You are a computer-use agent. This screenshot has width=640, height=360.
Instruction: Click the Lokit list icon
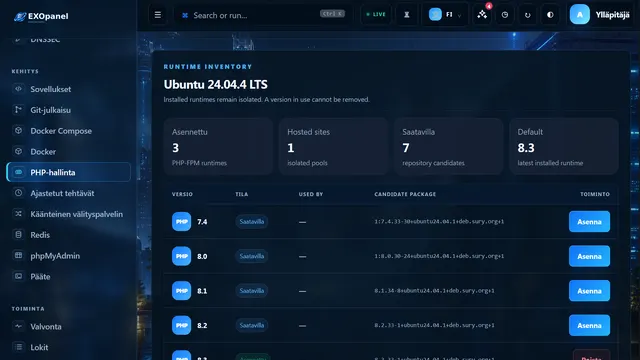click(18, 347)
